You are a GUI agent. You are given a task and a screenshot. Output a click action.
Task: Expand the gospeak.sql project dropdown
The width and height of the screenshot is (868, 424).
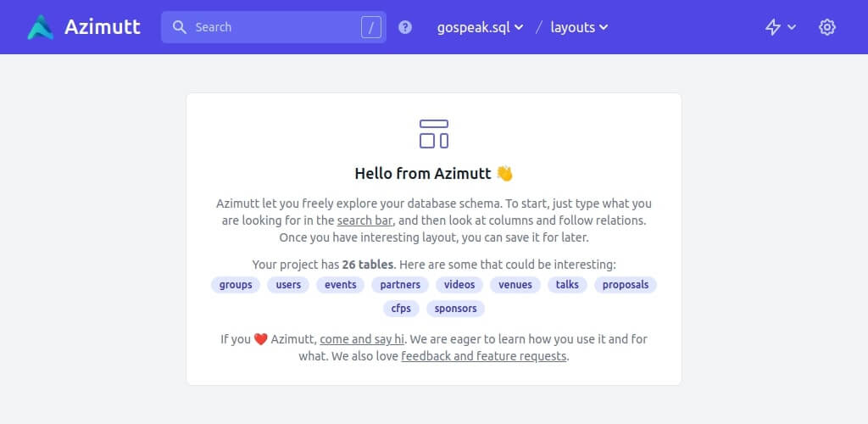[x=480, y=27]
